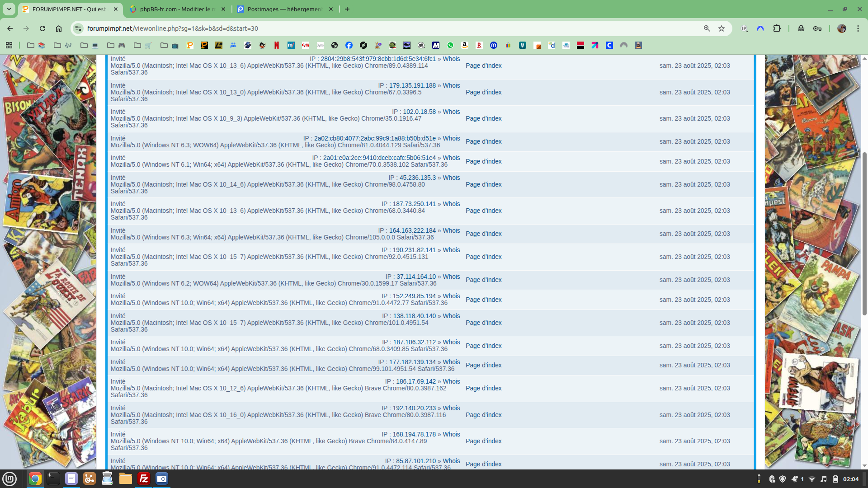The height and width of the screenshot is (488, 868).
Task: Click Page d'index link for IP 37.114.164.10
Action: 483,280
